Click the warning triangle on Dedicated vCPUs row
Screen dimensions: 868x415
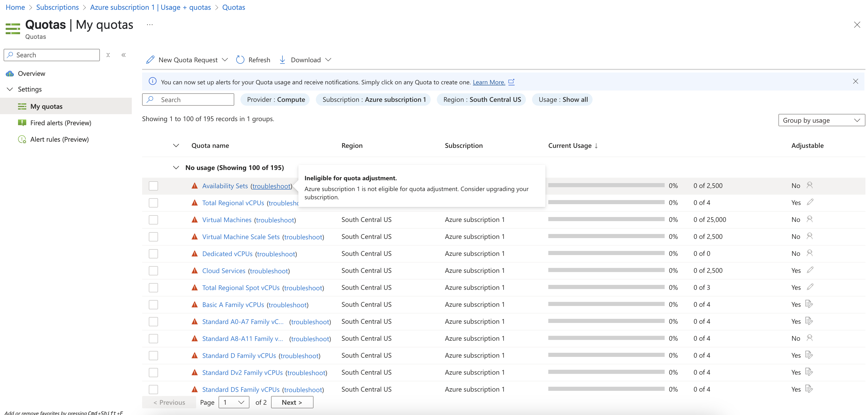[194, 254]
